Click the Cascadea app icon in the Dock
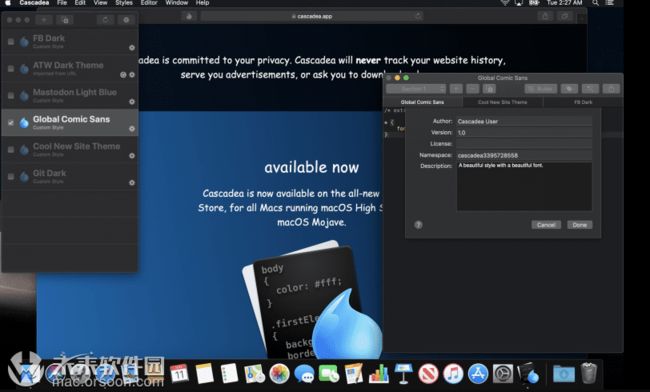650x392 pixels. (528, 374)
